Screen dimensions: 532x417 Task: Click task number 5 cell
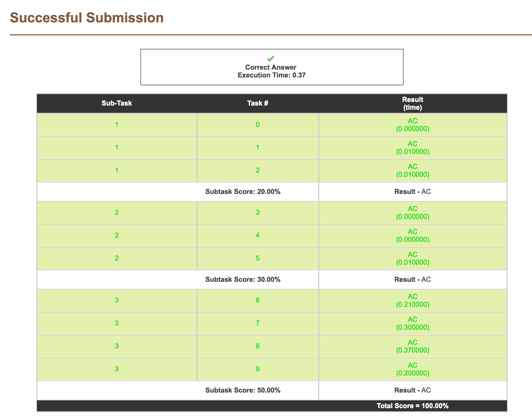(x=257, y=258)
